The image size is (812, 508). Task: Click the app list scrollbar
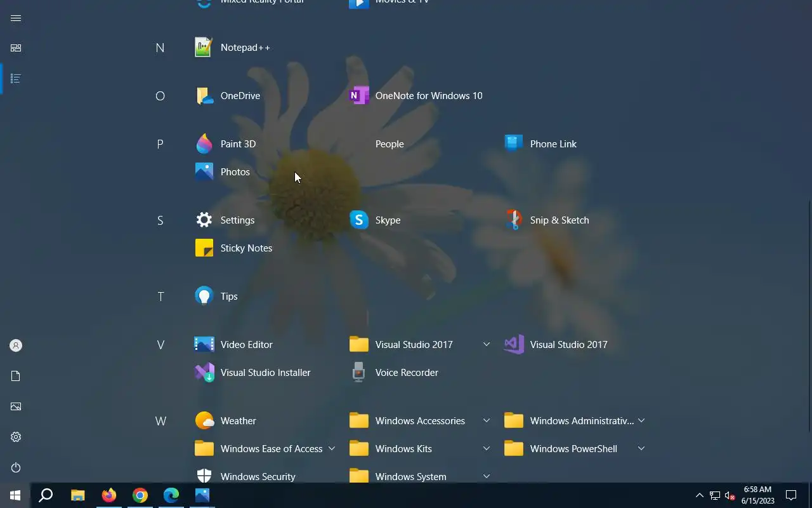coord(809,317)
